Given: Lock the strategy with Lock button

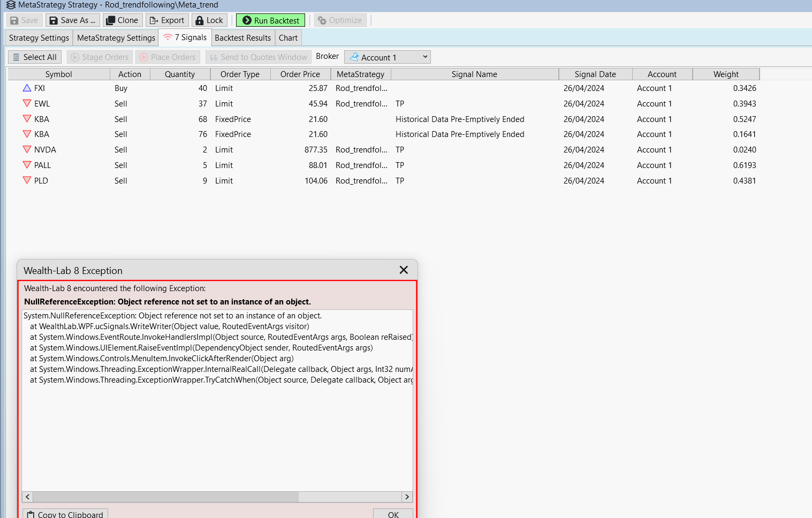Looking at the screenshot, I should coord(209,20).
